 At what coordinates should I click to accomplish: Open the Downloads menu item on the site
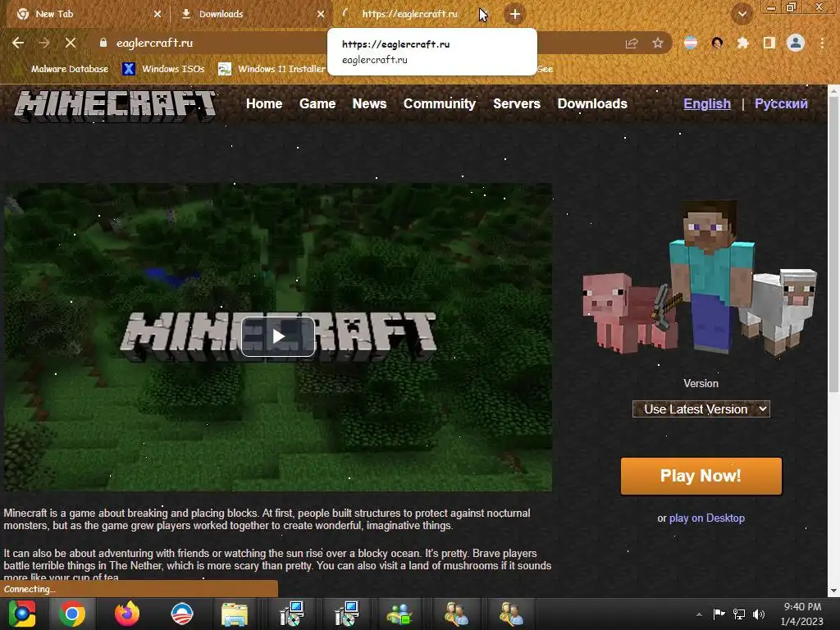tap(592, 104)
